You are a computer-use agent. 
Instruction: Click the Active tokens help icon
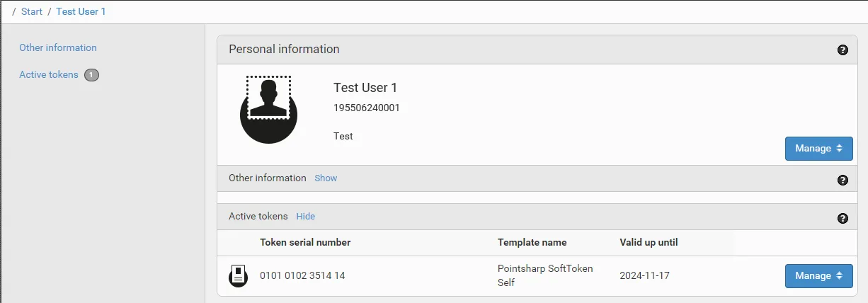coord(843,218)
